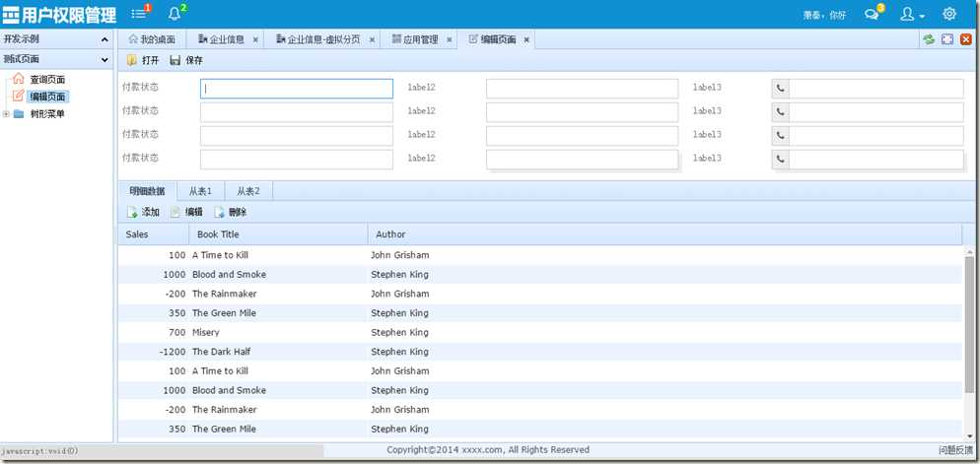Open the notifications bell icon
This screenshot has height=464, width=980.
click(176, 13)
